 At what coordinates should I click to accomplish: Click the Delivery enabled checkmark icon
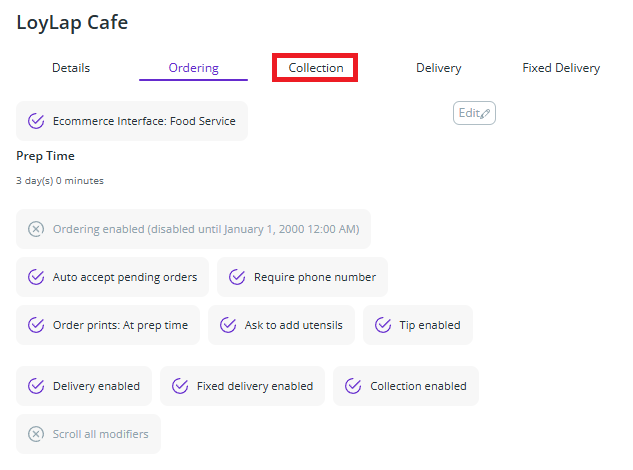(36, 386)
